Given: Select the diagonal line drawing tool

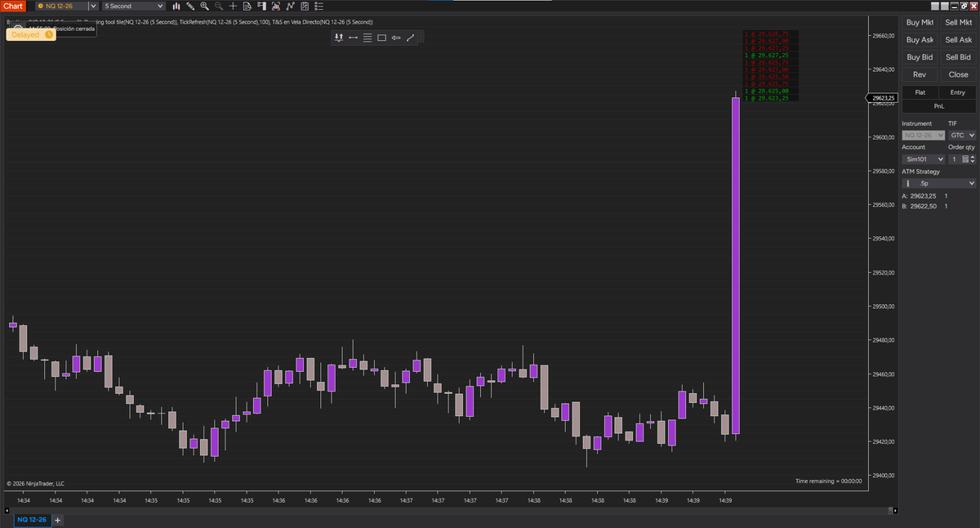Looking at the screenshot, I should pos(411,38).
